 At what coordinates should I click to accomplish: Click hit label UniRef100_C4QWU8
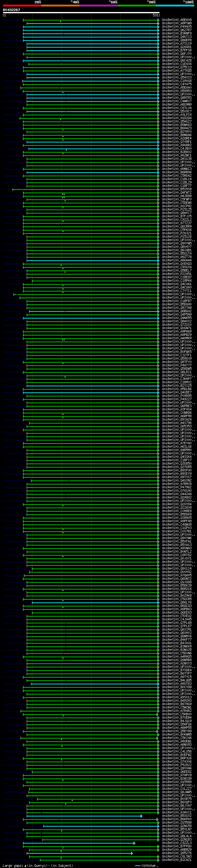tap(176, 525)
